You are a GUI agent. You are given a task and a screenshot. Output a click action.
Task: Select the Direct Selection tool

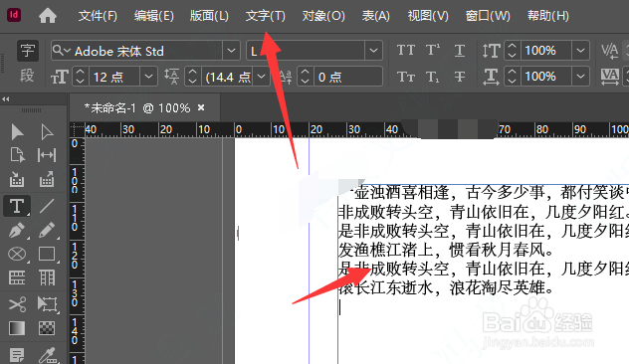[x=47, y=132]
